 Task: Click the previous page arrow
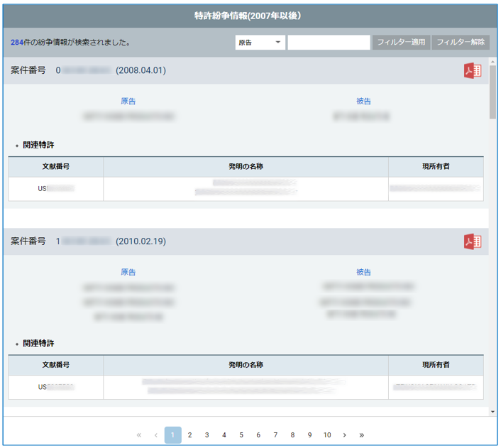coord(156,435)
